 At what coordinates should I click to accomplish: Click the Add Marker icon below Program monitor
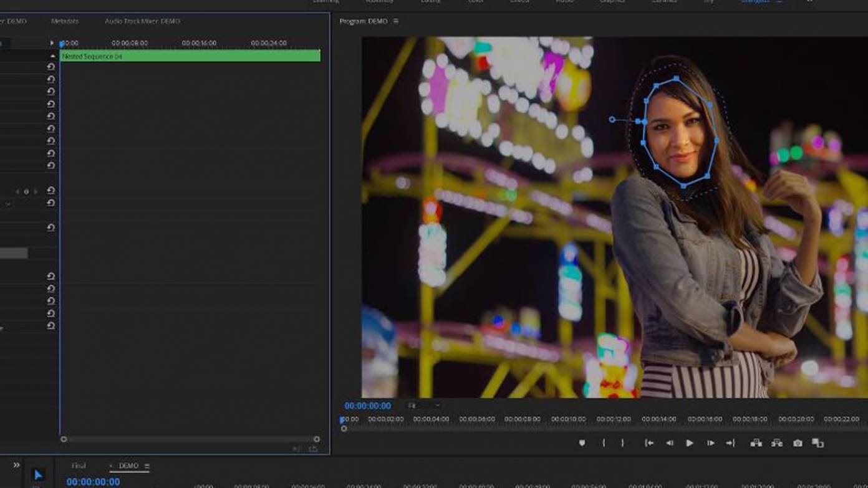click(x=583, y=443)
